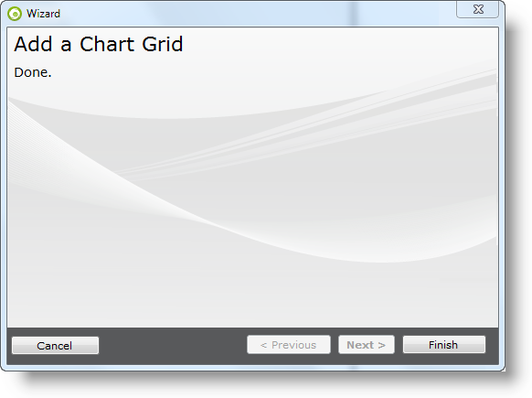Image resolution: width=532 pixels, height=398 pixels.
Task: Click the '<' arrow on Previous button
Action: click(x=263, y=345)
